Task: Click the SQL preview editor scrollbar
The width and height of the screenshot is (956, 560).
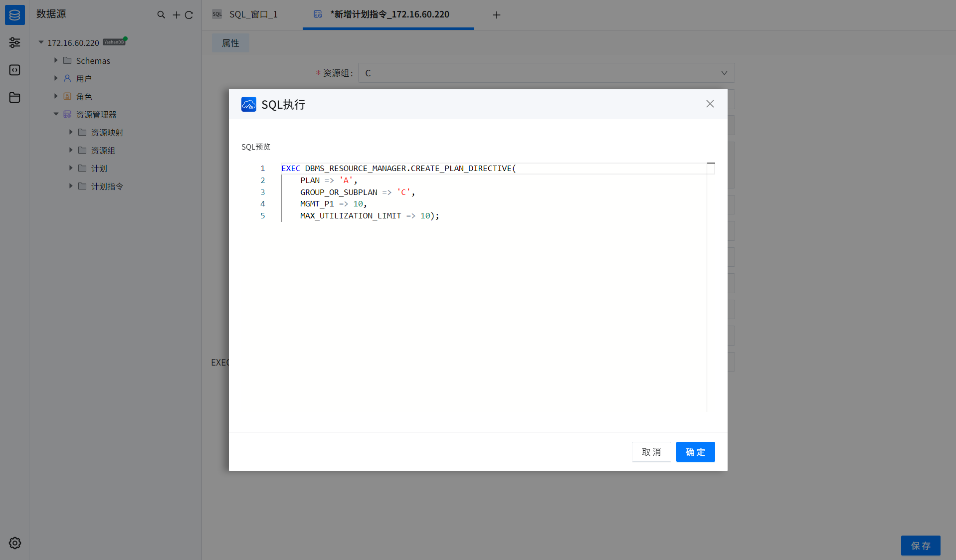Action: 711,287
